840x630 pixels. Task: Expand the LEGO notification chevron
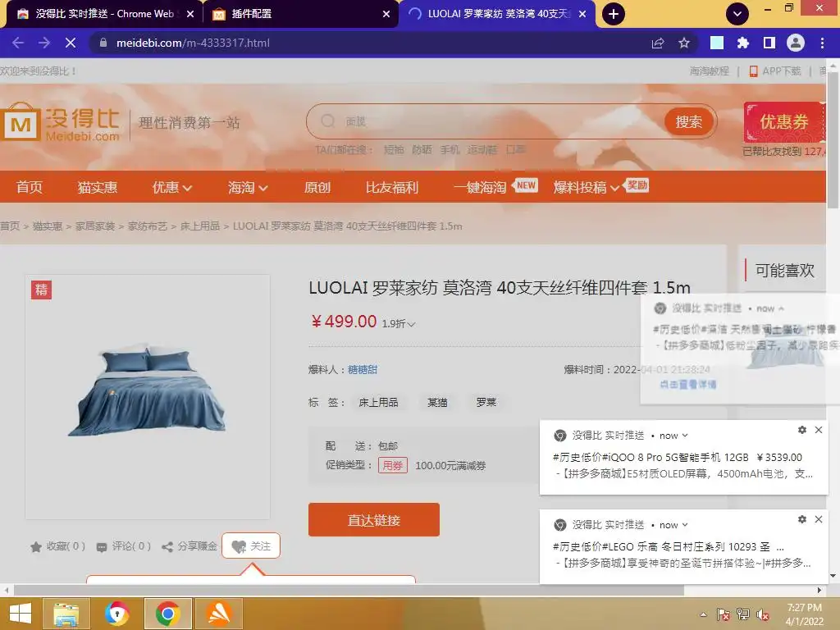(685, 525)
